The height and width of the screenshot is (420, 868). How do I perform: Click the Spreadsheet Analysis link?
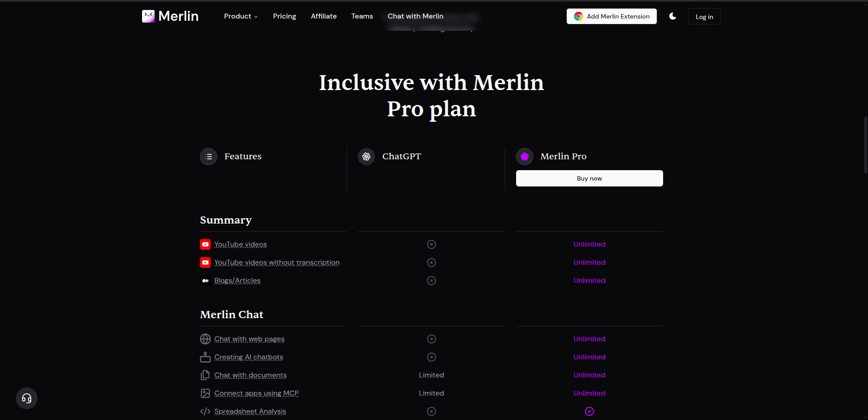tap(250, 411)
